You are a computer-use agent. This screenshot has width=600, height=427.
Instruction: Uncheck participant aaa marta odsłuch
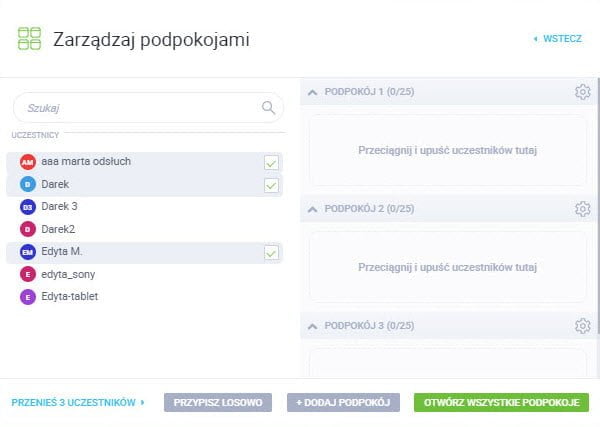pos(271,162)
